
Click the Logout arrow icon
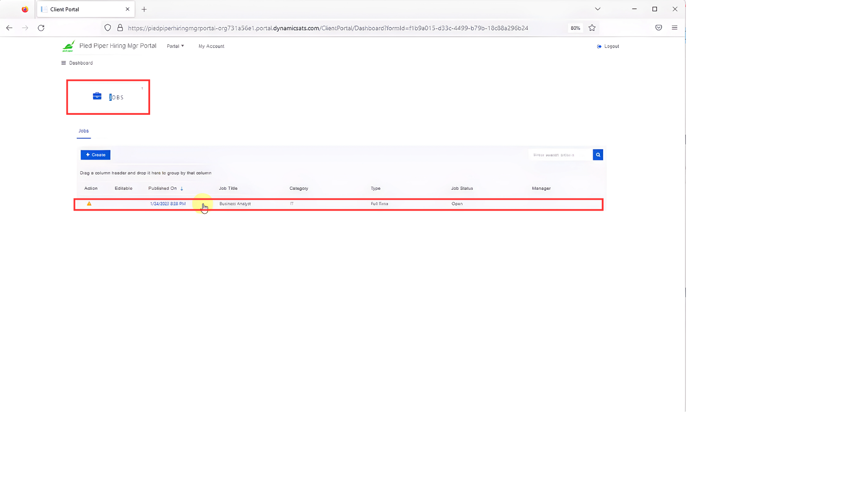click(599, 46)
